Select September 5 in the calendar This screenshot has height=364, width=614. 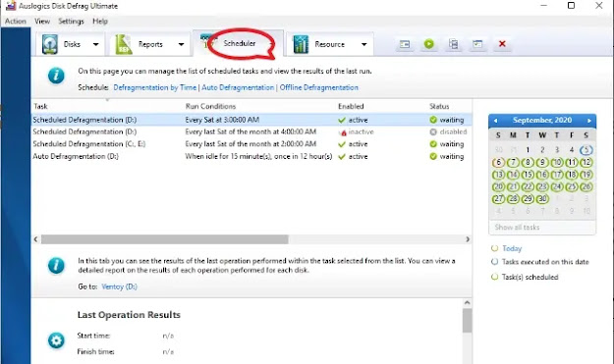coord(586,150)
